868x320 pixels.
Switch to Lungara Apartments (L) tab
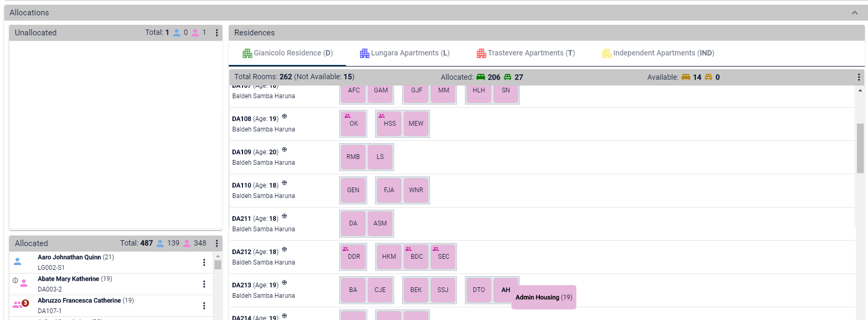coord(405,53)
